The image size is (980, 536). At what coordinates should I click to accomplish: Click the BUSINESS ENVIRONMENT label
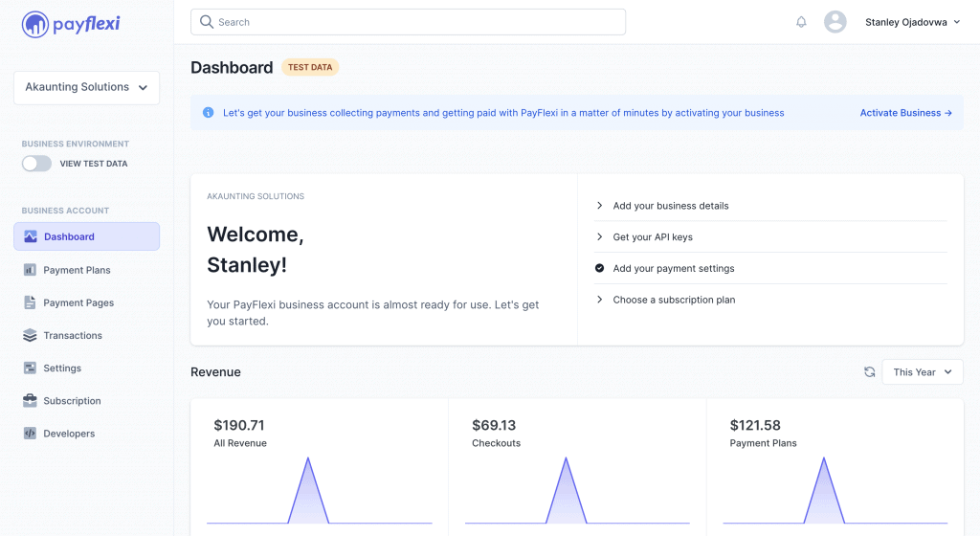[x=76, y=144]
